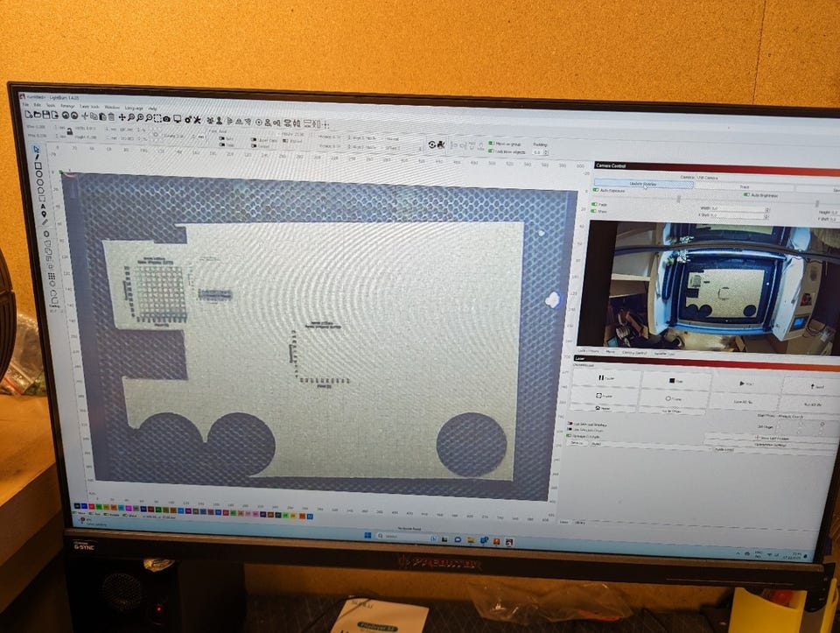Choose the Draw Lines pen tool
840x633 pixels.
(37, 157)
